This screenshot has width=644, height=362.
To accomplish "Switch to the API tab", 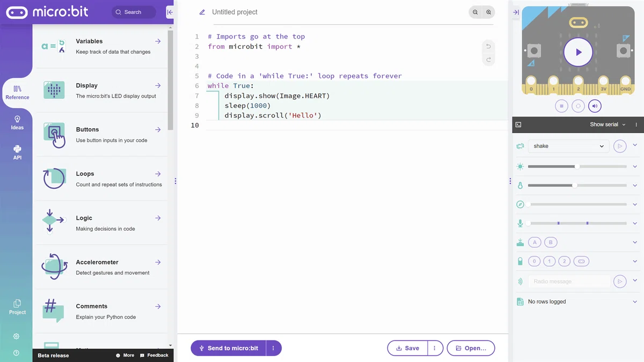I will (x=17, y=153).
